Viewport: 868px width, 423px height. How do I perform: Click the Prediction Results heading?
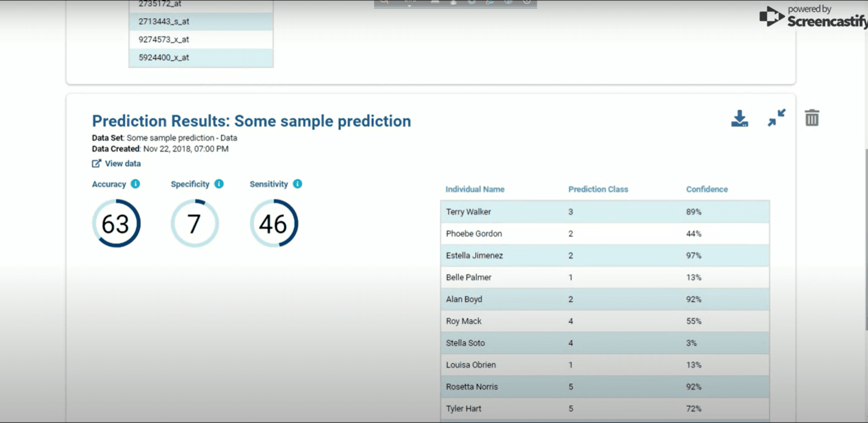tap(251, 121)
